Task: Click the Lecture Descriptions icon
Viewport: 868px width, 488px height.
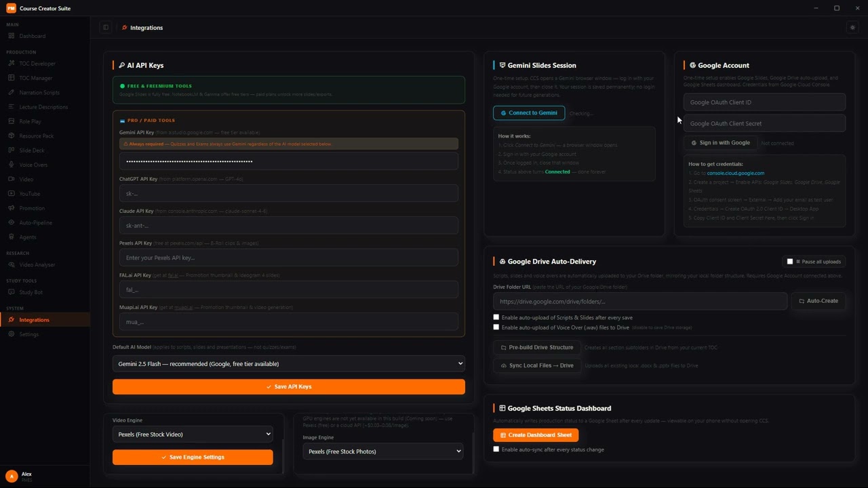Action: click(12, 107)
